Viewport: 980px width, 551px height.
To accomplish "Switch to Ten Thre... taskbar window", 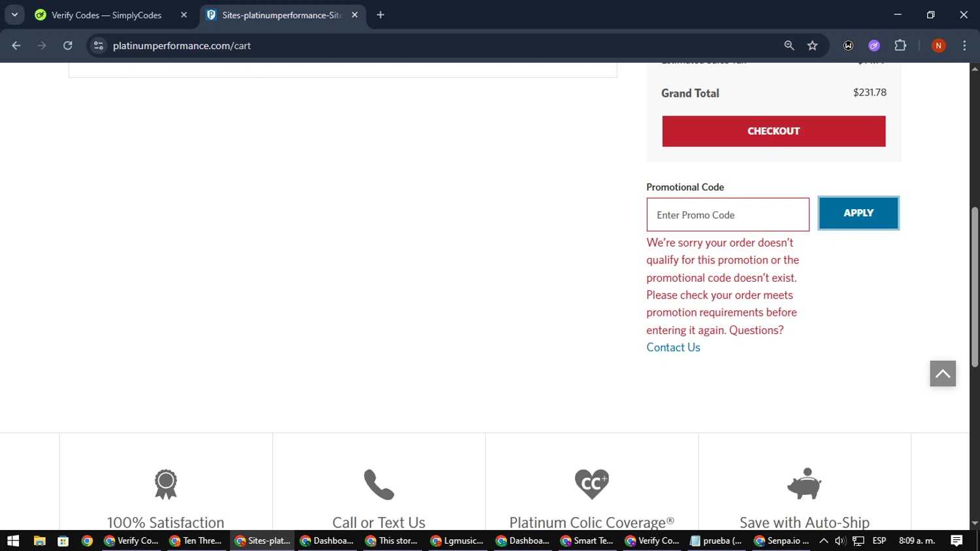I will (x=195, y=541).
